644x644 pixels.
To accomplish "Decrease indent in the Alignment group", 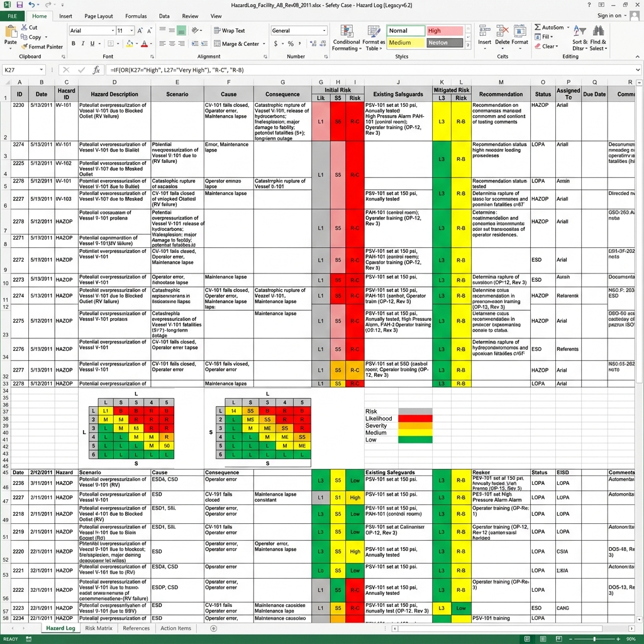I will pyautogui.click(x=195, y=43).
